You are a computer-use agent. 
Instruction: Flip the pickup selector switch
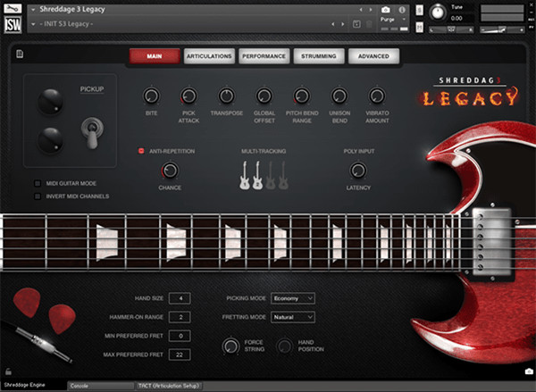[x=90, y=130]
